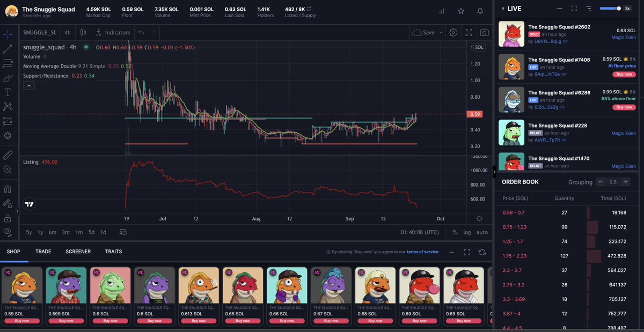
Task: Expand the shop panel to fullscreen
Action: tap(467, 252)
